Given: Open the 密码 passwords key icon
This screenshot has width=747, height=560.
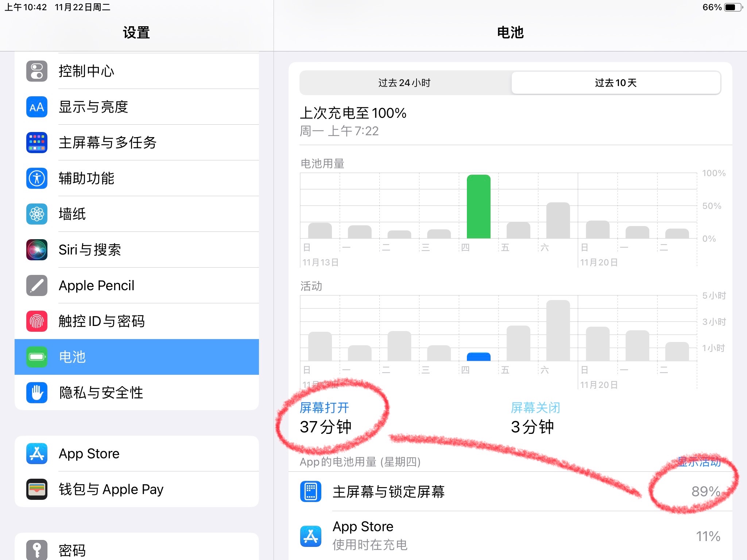Looking at the screenshot, I should click(x=37, y=550).
